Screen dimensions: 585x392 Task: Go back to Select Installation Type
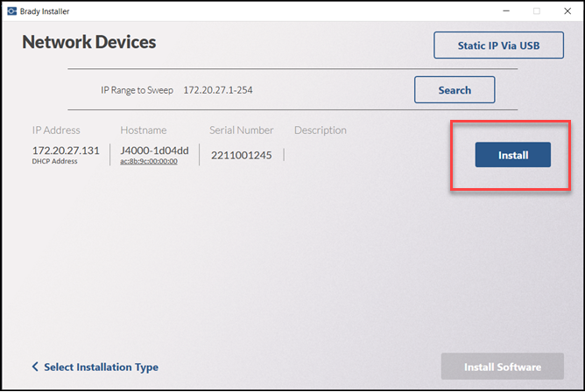[x=101, y=367]
